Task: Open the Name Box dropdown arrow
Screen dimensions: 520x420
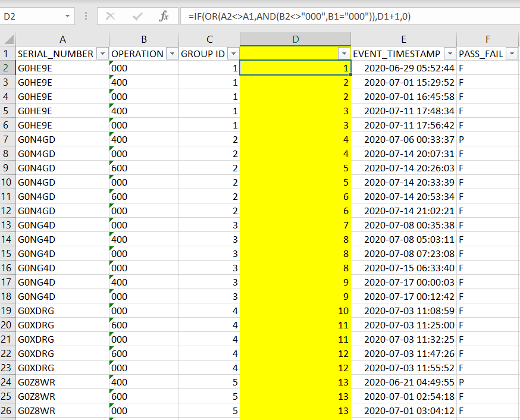Action: pyautogui.click(x=67, y=17)
